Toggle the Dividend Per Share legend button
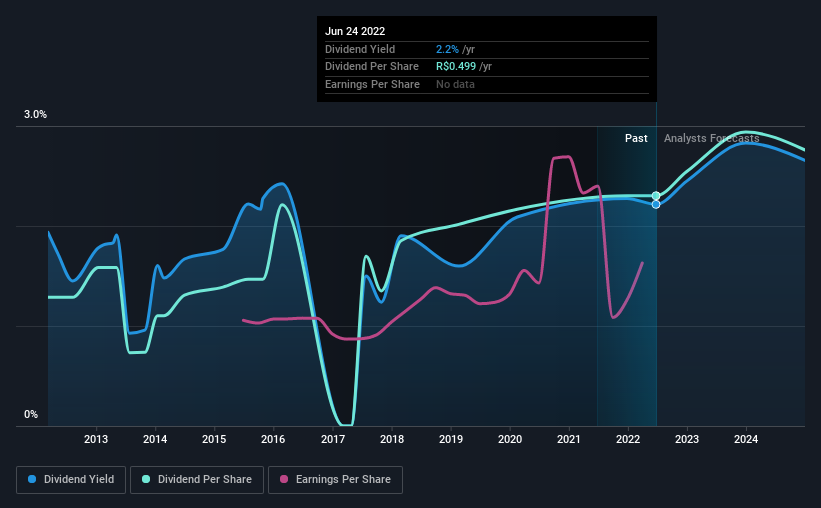The image size is (821, 508). click(x=197, y=480)
